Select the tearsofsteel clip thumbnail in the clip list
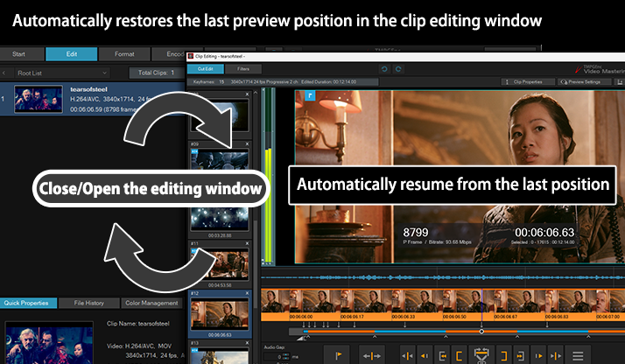Image resolution: width=625 pixels, height=364 pixels. pyautogui.click(x=39, y=99)
